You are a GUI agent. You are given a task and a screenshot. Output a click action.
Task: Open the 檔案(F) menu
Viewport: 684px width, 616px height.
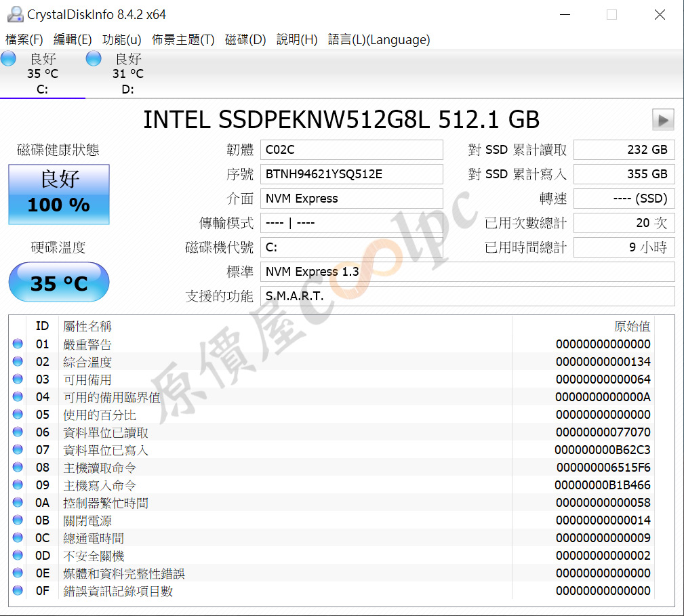[x=24, y=40]
